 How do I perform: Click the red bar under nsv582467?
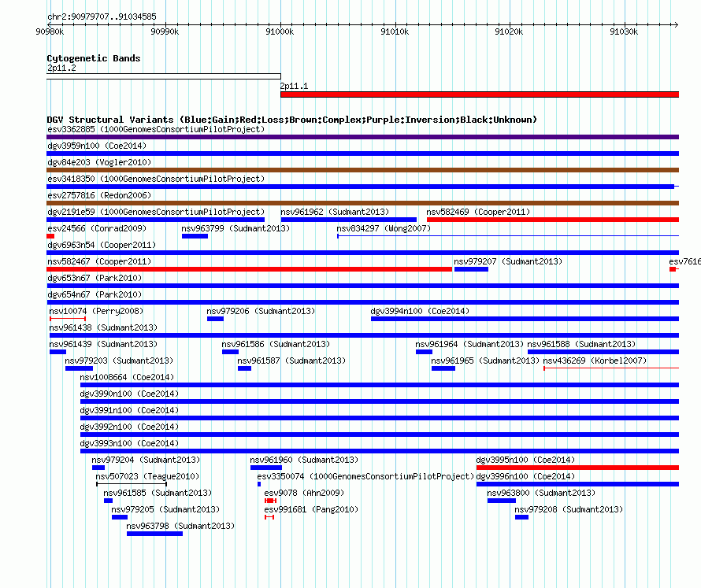[x=250, y=269]
